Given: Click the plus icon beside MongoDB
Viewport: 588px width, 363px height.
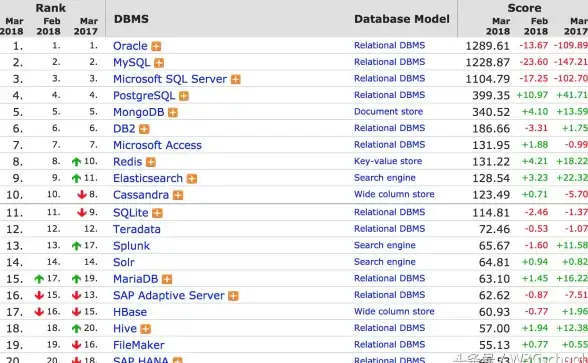Looking at the screenshot, I should pos(173,112).
